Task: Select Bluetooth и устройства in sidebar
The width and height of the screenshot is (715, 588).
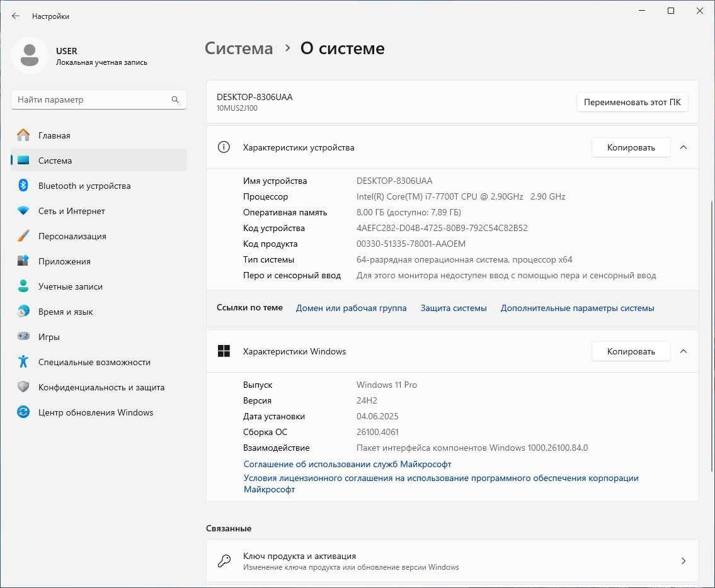Action: 99,186
